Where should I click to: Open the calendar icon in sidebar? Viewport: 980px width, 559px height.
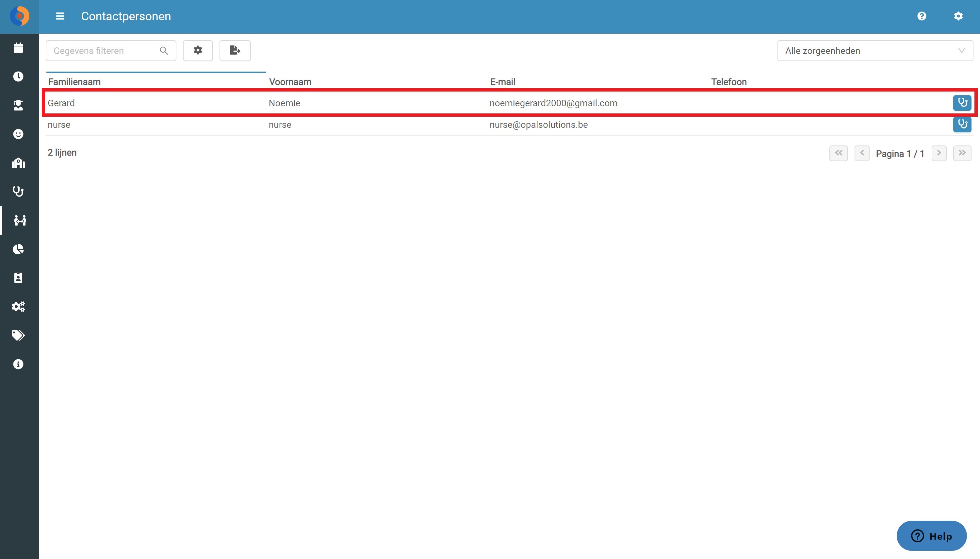tap(18, 48)
